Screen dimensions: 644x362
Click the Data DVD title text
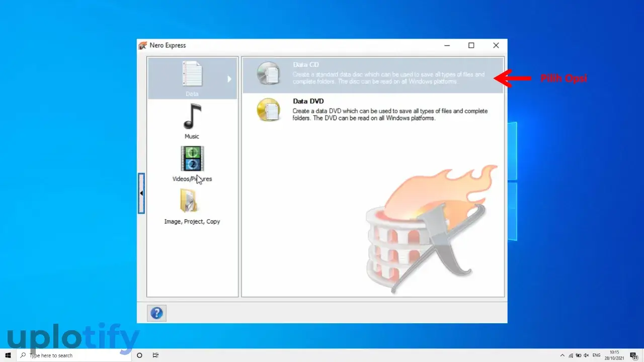pyautogui.click(x=308, y=101)
